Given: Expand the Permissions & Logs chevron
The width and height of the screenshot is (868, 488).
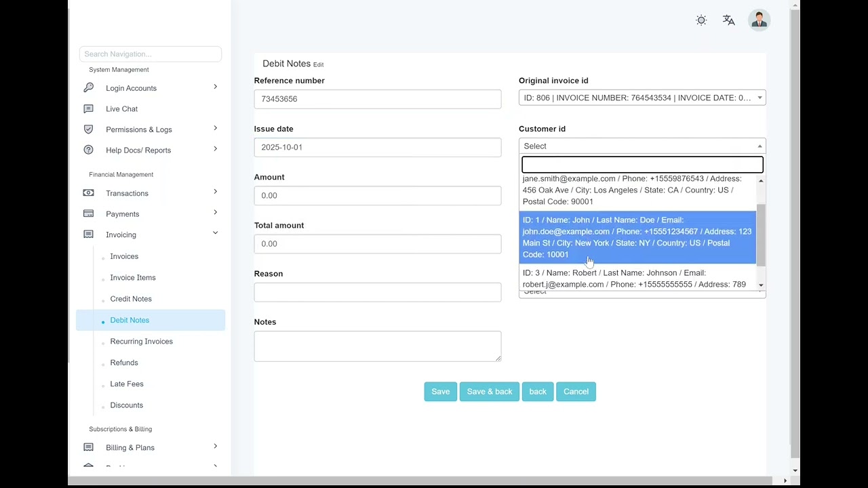Looking at the screenshot, I should [x=216, y=128].
